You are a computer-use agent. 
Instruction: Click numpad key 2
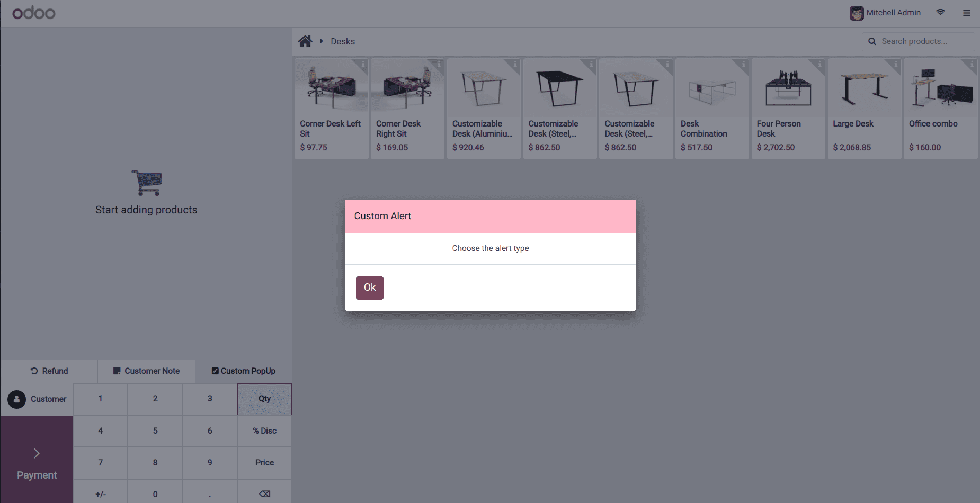pos(155,399)
